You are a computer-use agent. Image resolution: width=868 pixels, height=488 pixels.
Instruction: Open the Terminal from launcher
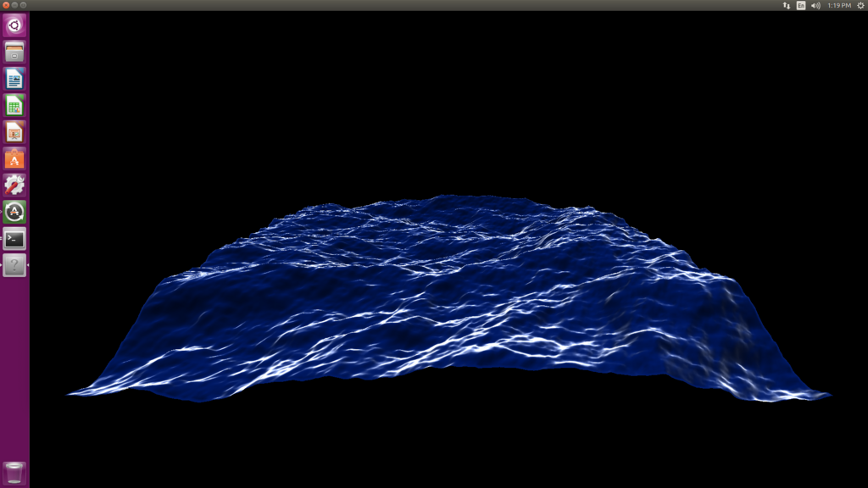click(14, 238)
